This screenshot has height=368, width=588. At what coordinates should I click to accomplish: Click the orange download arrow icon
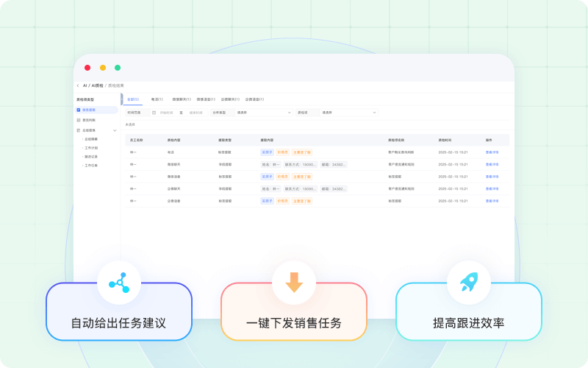pos(294,283)
